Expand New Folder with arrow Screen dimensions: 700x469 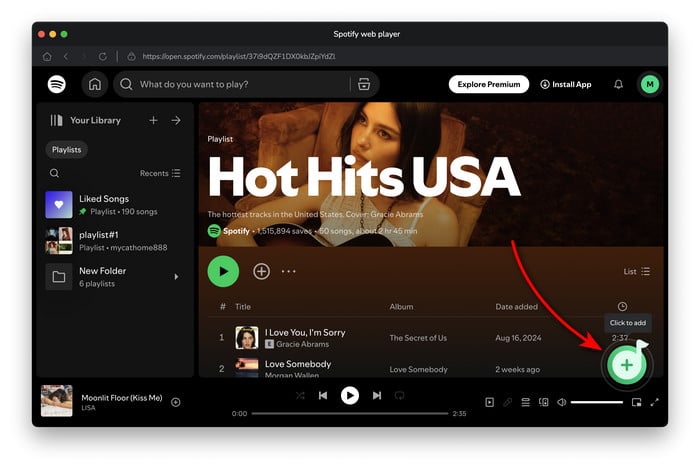pos(176,277)
